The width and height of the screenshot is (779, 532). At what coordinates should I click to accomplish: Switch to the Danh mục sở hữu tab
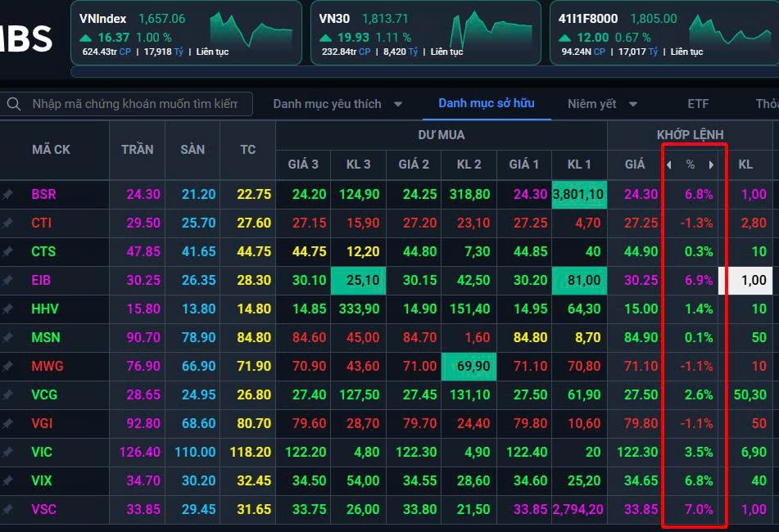point(486,103)
